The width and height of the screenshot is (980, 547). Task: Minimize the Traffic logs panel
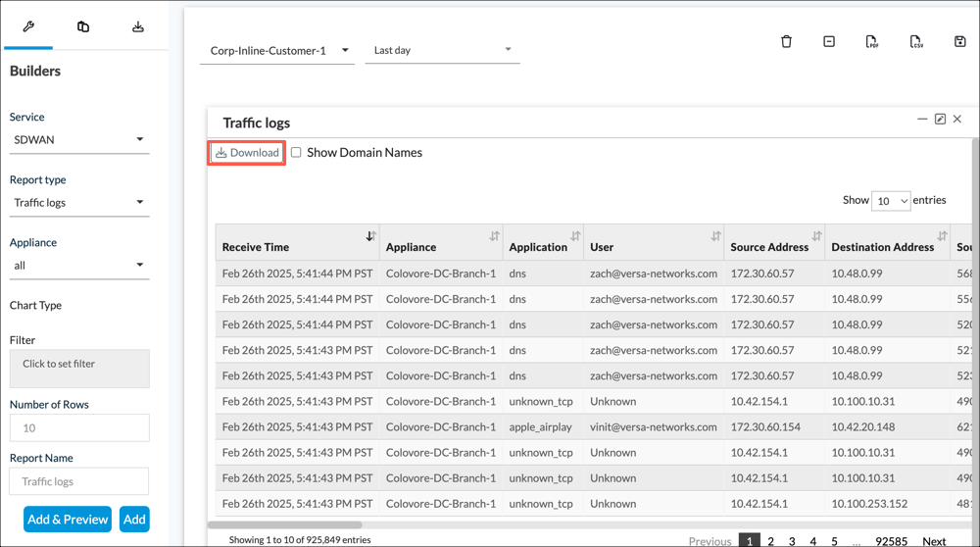pyautogui.click(x=922, y=119)
